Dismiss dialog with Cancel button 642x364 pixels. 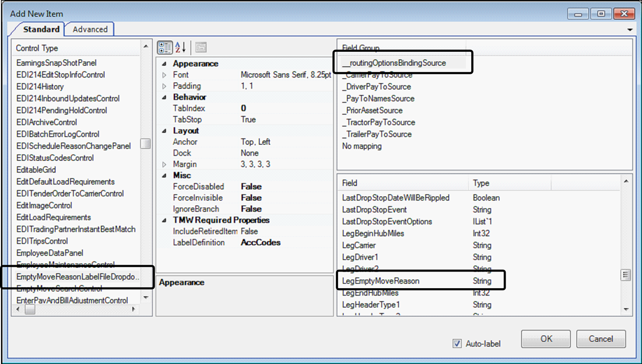[601, 339]
